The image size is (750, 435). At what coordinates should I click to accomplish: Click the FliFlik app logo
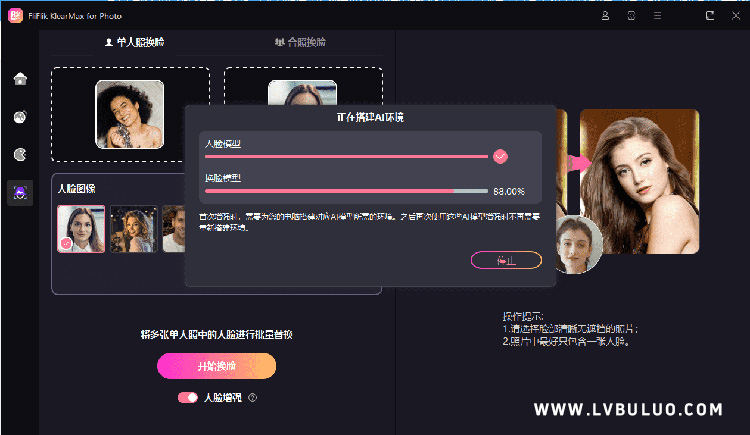pyautogui.click(x=15, y=15)
